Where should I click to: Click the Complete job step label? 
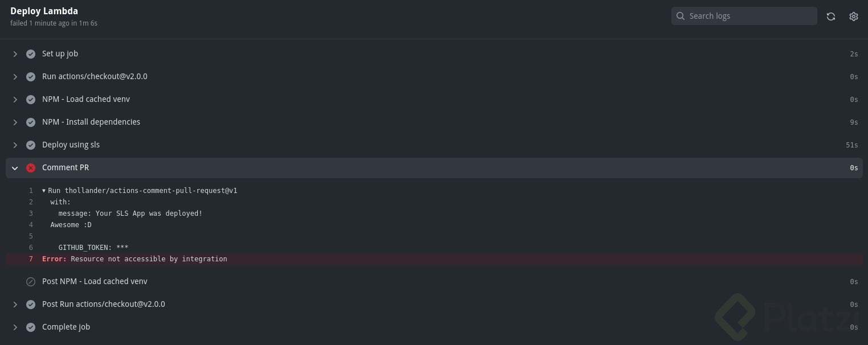click(66, 327)
